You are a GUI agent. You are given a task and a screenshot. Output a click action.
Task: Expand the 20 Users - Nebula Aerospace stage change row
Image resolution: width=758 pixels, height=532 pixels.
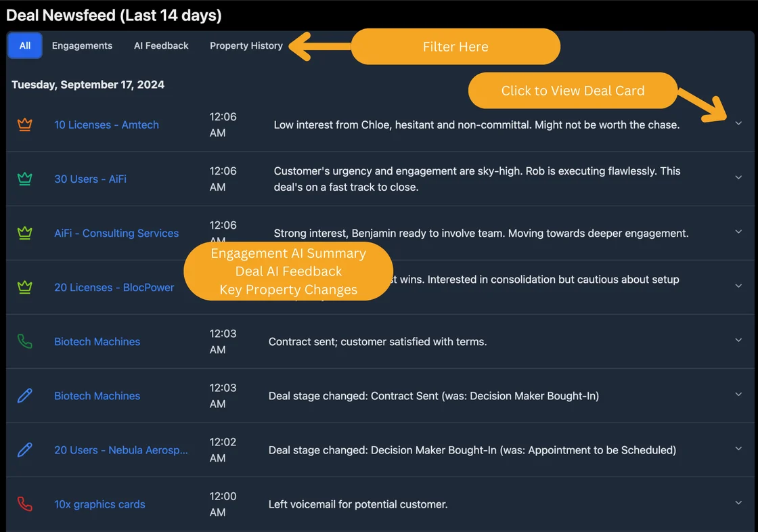click(738, 448)
